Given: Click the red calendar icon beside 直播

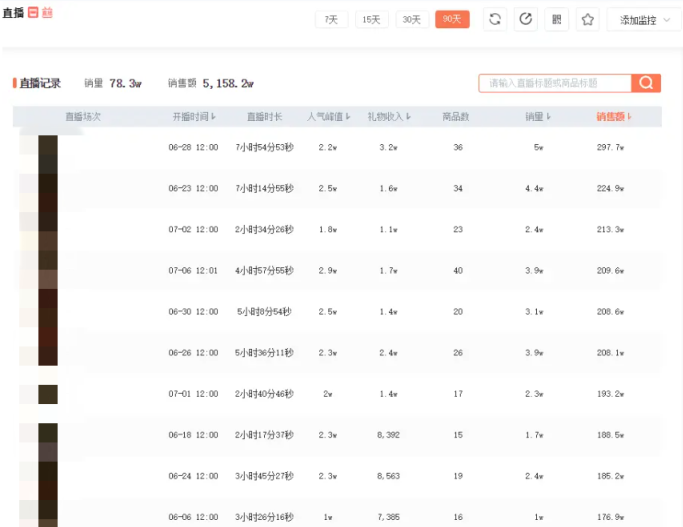Looking at the screenshot, I should 33,13.
